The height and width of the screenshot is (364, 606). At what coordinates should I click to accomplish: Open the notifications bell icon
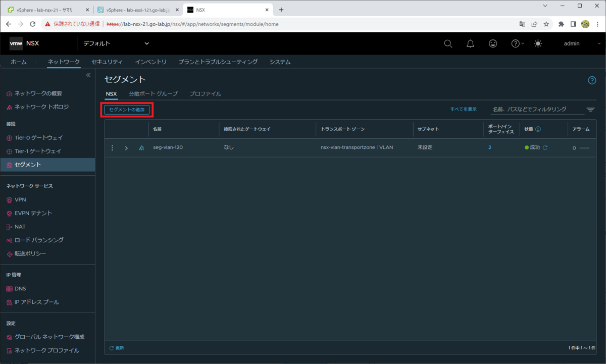(x=470, y=44)
